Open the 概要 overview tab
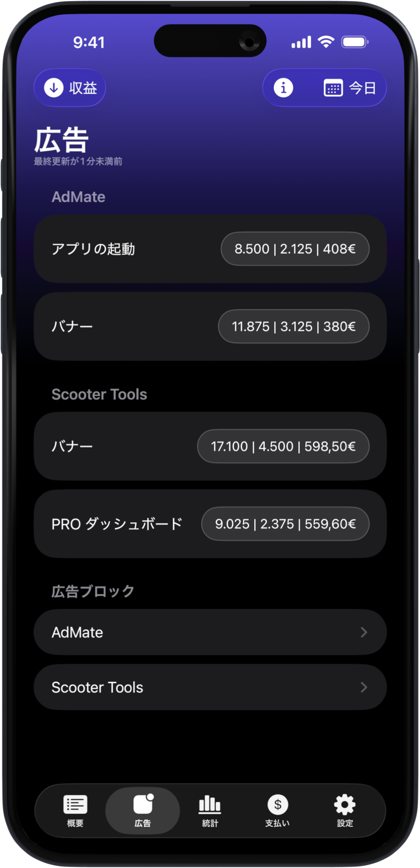Image resolution: width=420 pixels, height=868 pixels. tap(75, 811)
